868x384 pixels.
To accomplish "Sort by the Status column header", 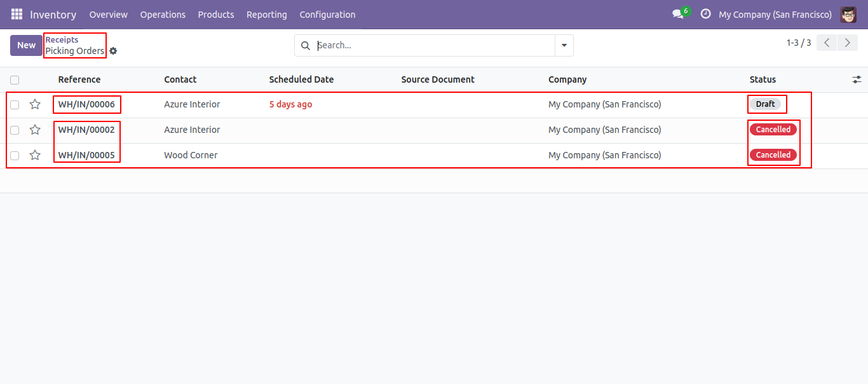I will (763, 79).
